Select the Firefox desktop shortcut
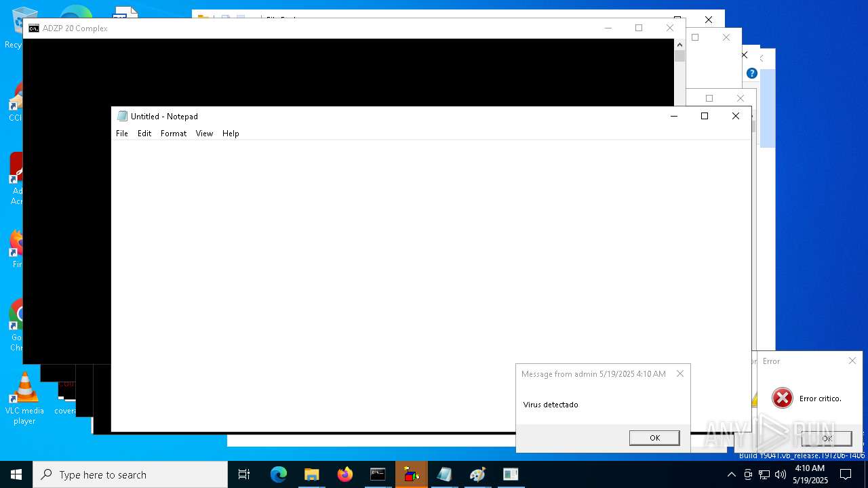868x488 pixels. 16,248
